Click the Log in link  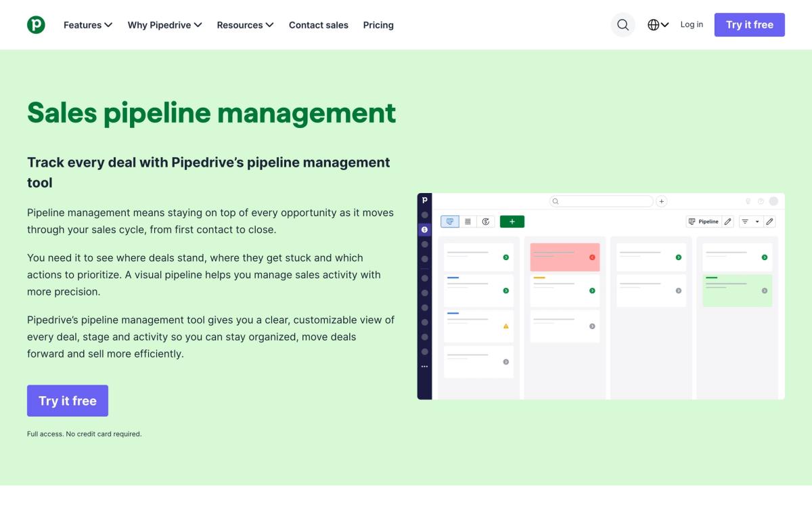pyautogui.click(x=692, y=24)
